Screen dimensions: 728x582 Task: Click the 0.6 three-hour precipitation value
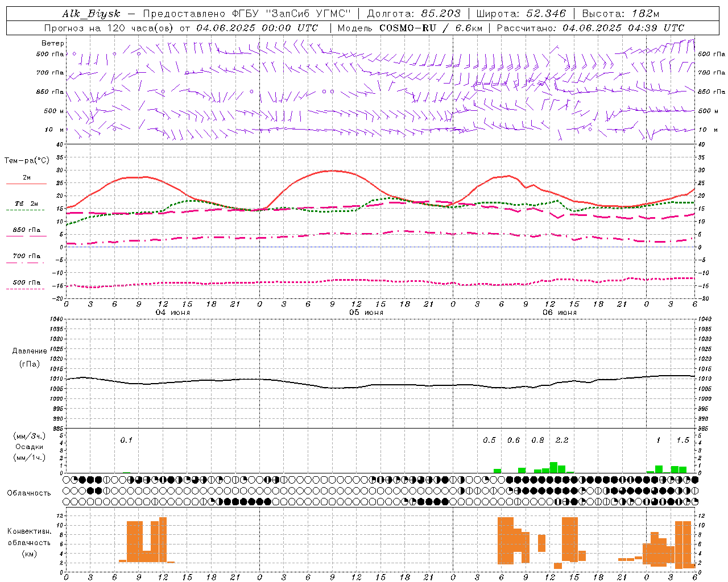514,440
